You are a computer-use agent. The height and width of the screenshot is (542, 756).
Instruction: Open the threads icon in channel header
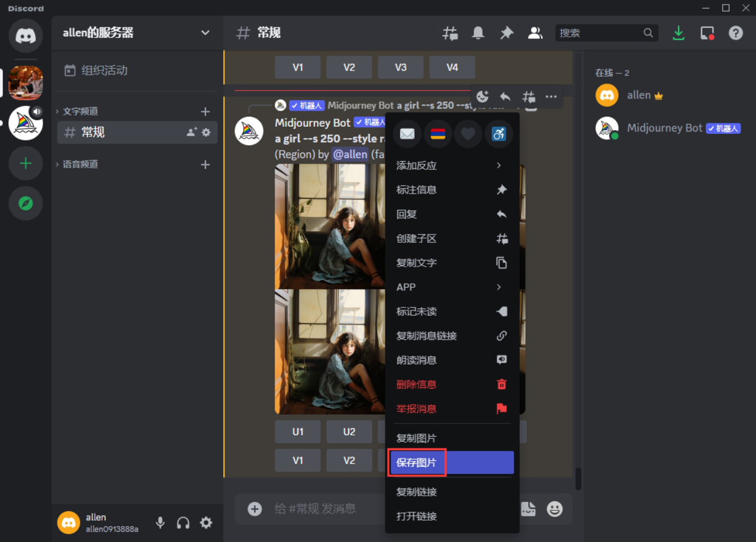[450, 33]
